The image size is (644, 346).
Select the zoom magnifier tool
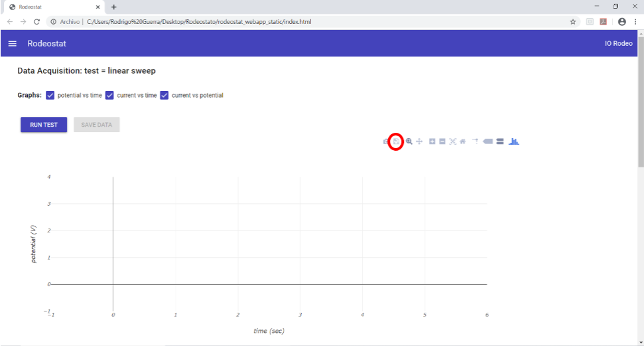click(x=409, y=141)
